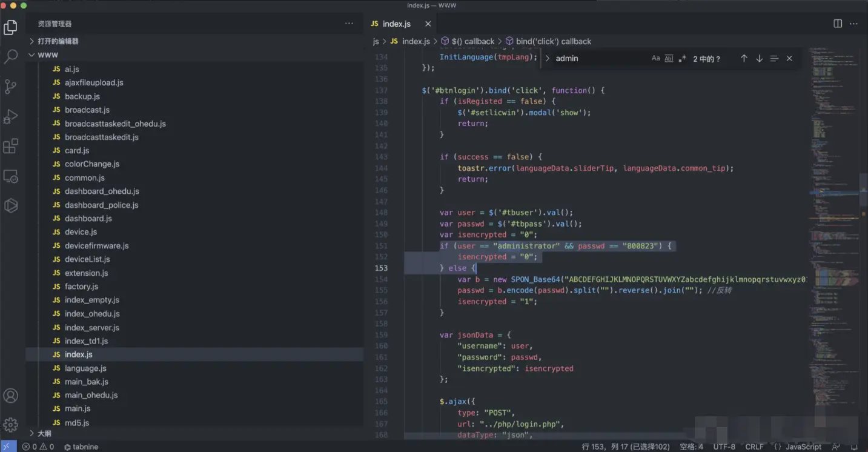Viewport: 868px width, 452px height.
Task: Split the editor to the right
Action: tap(838, 24)
